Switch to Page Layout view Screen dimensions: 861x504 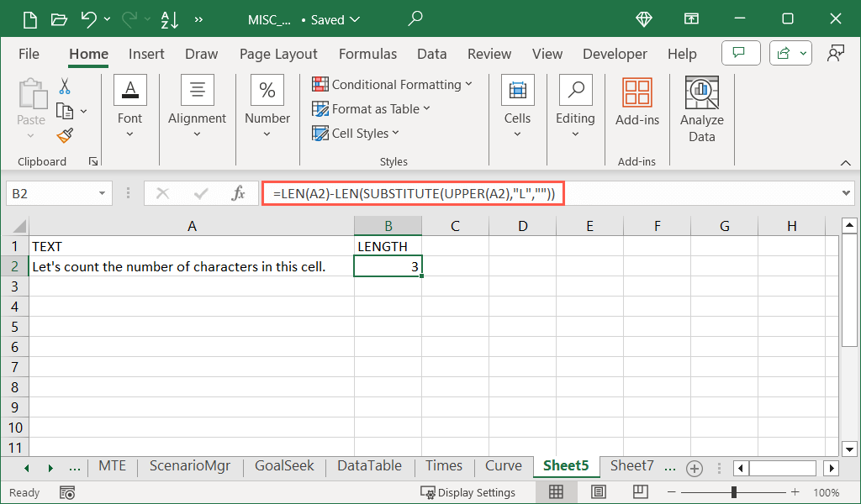coord(598,492)
